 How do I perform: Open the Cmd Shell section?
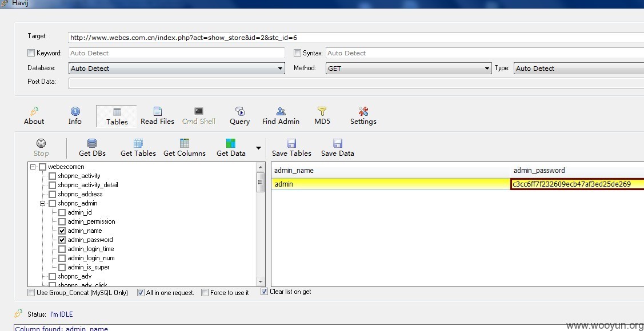point(199,116)
